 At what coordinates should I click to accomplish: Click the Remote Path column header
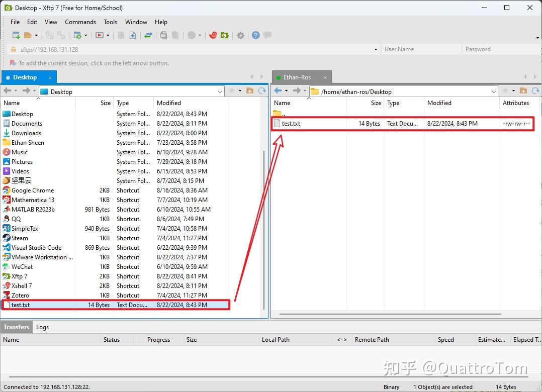point(393,340)
